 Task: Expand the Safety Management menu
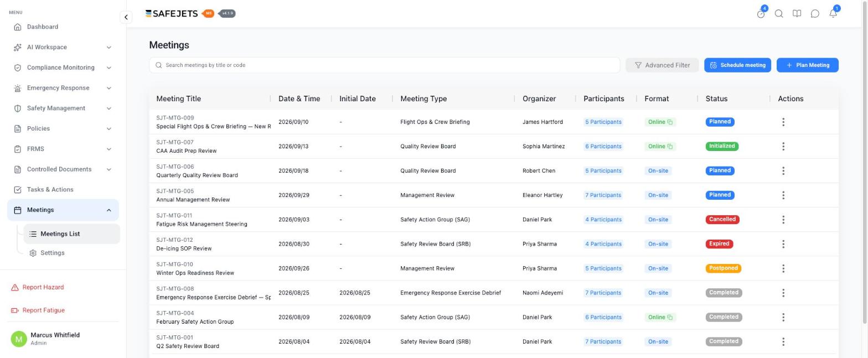pyautogui.click(x=63, y=108)
